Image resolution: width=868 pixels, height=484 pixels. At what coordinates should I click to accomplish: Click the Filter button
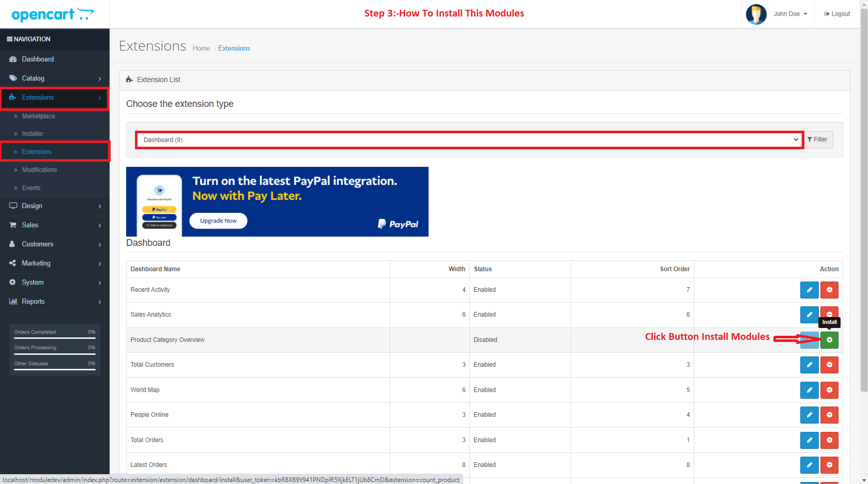click(x=817, y=139)
